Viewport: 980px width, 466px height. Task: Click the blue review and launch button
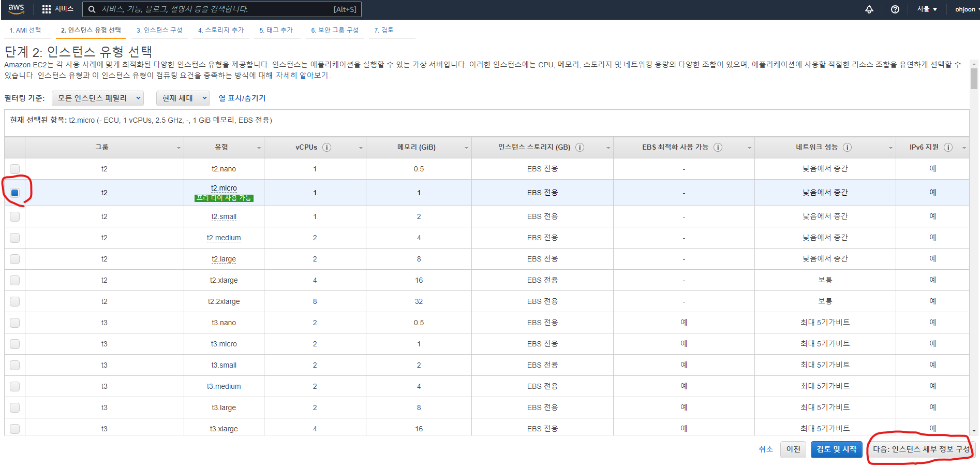click(837, 449)
